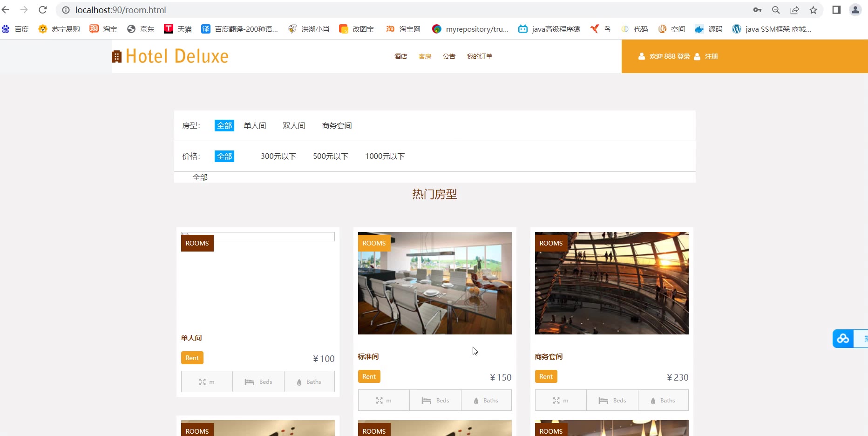This screenshot has width=868, height=436.
Task: Open the 酒店 navigation menu
Action: click(x=400, y=56)
